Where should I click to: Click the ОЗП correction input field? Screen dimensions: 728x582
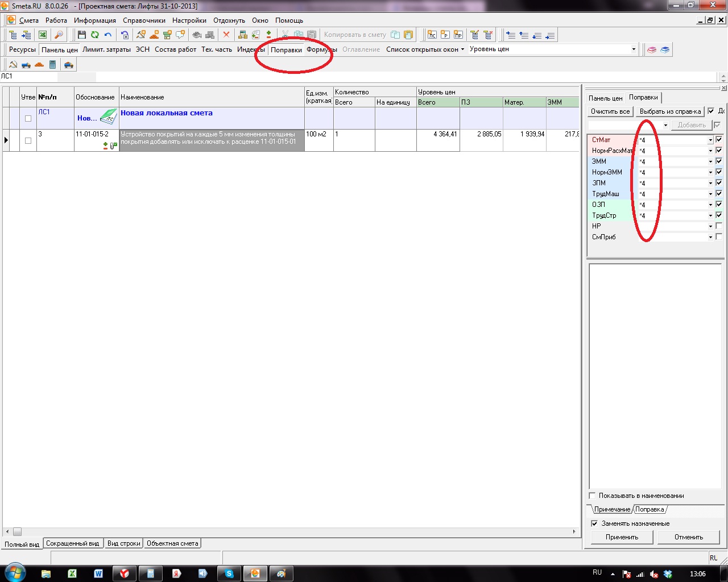(x=671, y=205)
